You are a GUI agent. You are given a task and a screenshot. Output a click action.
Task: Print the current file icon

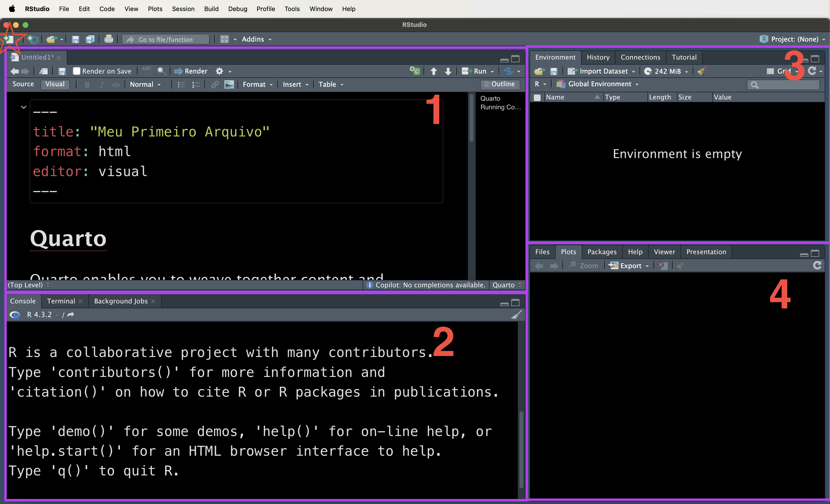[108, 39]
